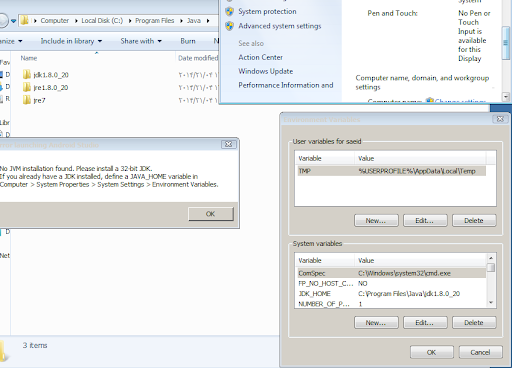
Task: Click Edit under User variables
Action: [x=425, y=221]
